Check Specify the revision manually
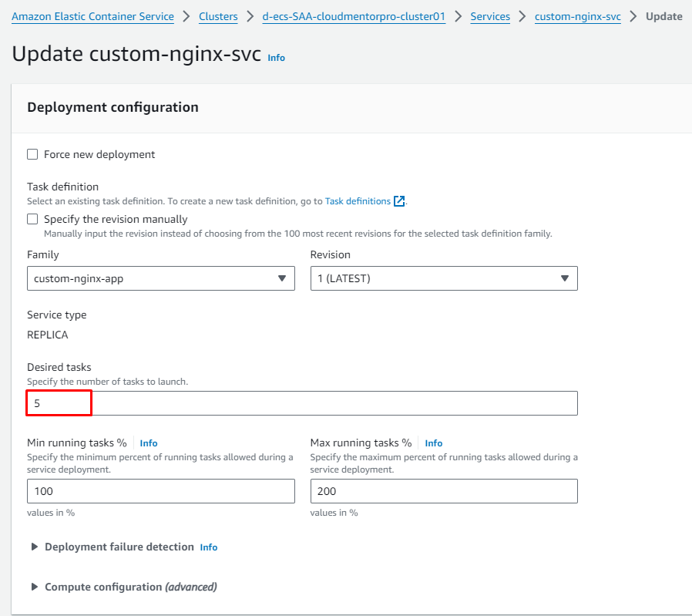This screenshot has height=616, width=692. [x=32, y=219]
